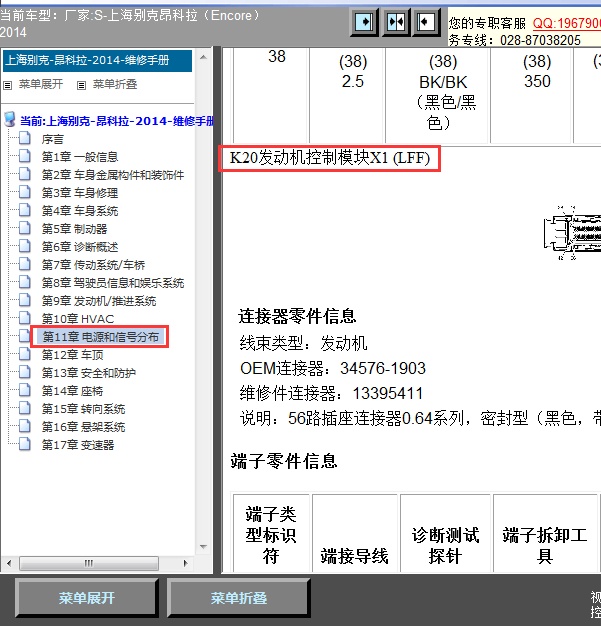This screenshot has width=601, height=626.
Task: Select 第3章 车身修理 in the tree
Action: [x=80, y=193]
